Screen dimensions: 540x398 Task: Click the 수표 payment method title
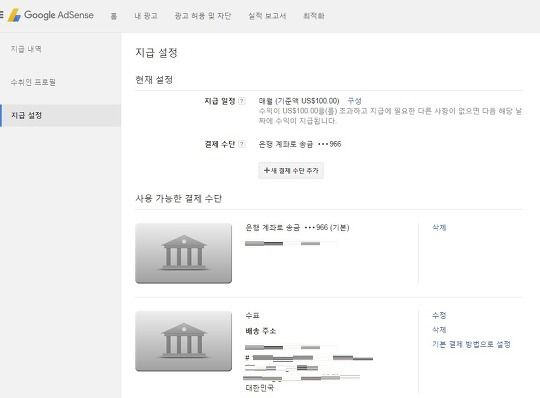[252, 315]
